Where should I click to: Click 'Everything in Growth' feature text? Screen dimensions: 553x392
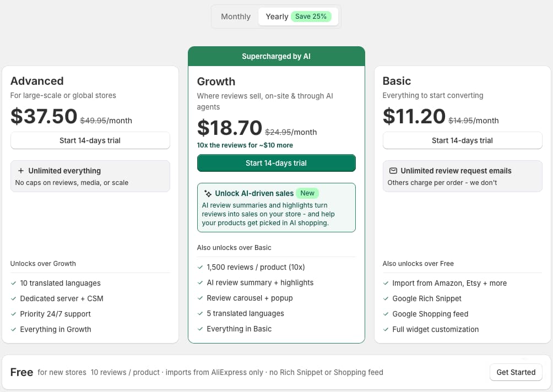point(56,329)
